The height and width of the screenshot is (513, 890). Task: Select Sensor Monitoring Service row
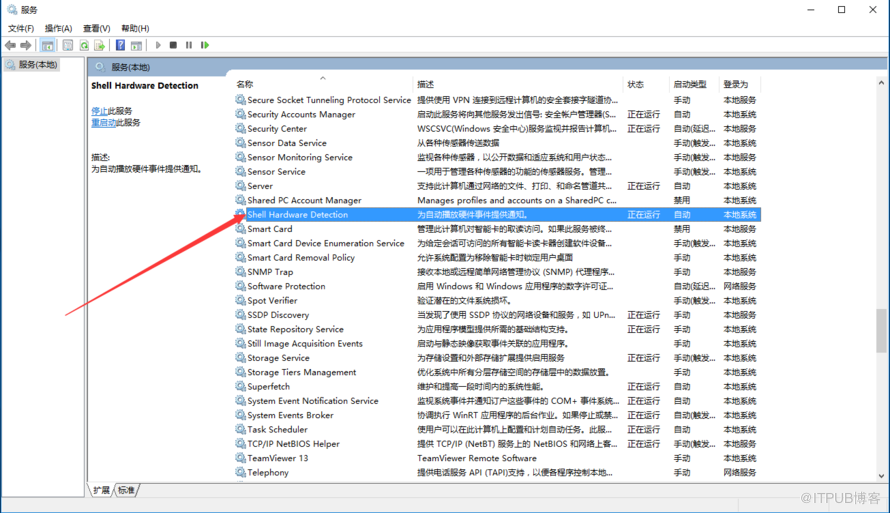pyautogui.click(x=497, y=157)
